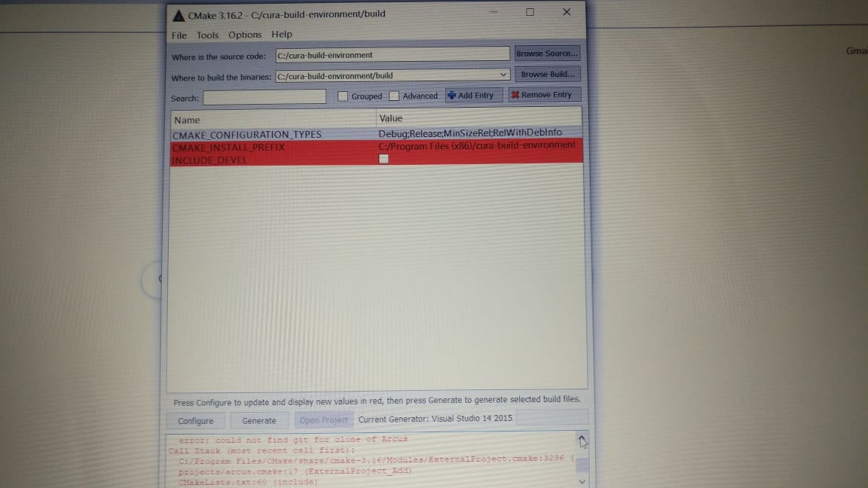868x488 pixels.
Task: Click the projects/arcus.cmake:17 log line
Action: (x=295, y=471)
